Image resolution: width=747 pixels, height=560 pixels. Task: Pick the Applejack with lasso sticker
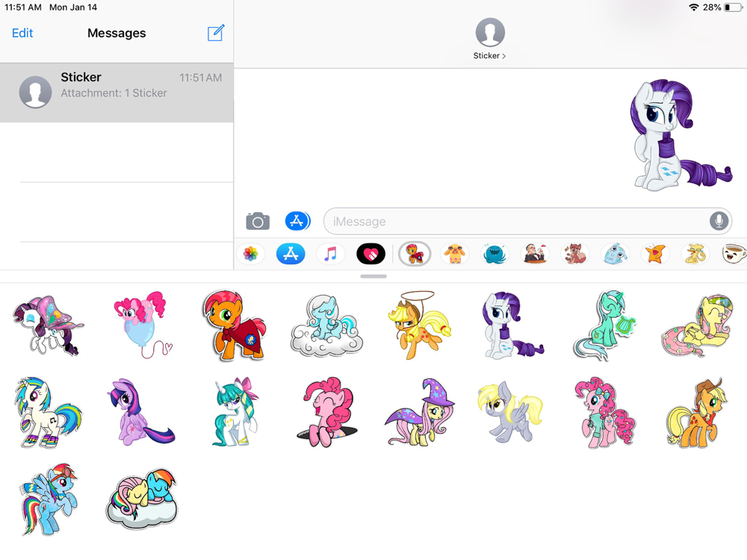[x=420, y=325]
